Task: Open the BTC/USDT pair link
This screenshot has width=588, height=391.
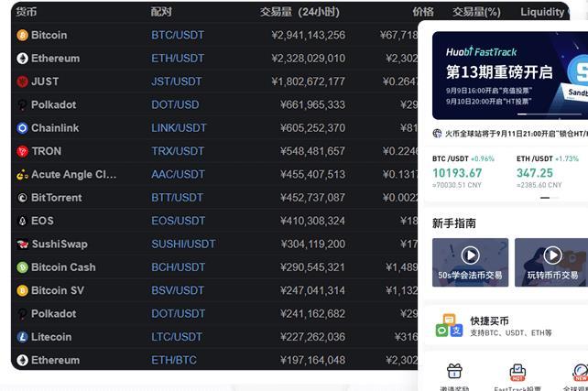Action: point(178,35)
